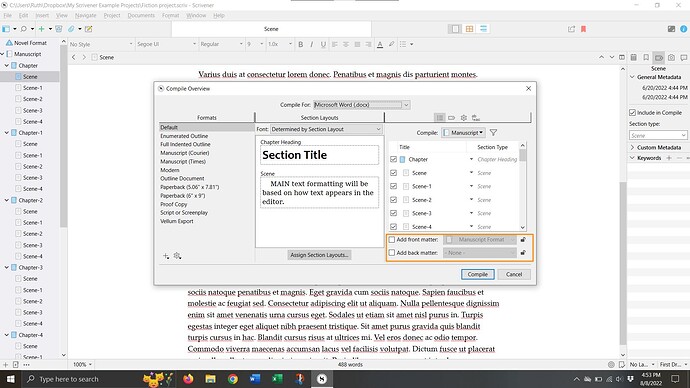Screen dimensions: 690x388
Task: Open the Compile Manuscript dropdown
Action: click(463, 132)
